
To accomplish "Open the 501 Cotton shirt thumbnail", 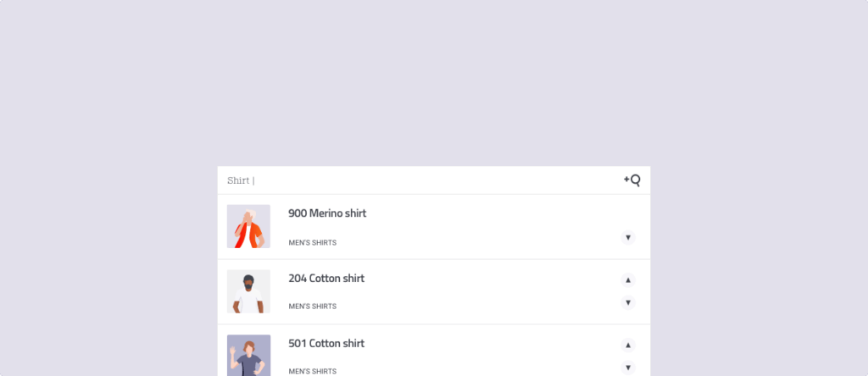I will (248, 356).
